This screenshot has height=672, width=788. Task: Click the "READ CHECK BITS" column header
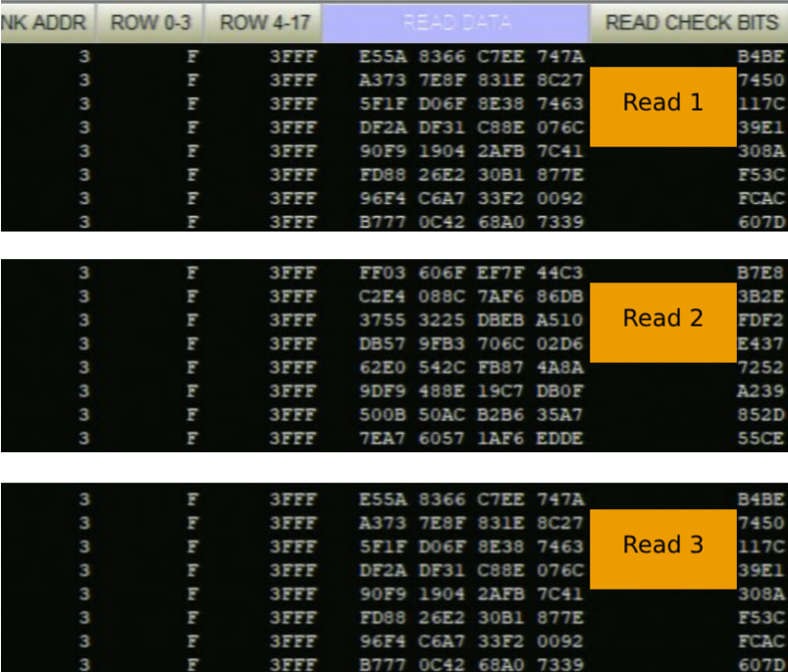[690, 23]
